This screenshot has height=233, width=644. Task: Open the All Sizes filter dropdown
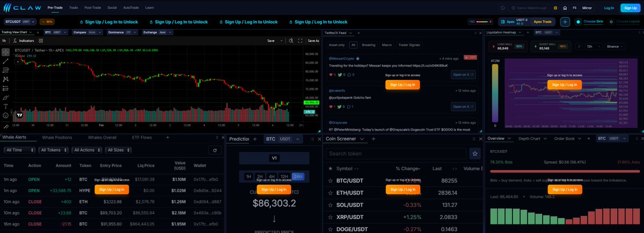[x=119, y=150]
